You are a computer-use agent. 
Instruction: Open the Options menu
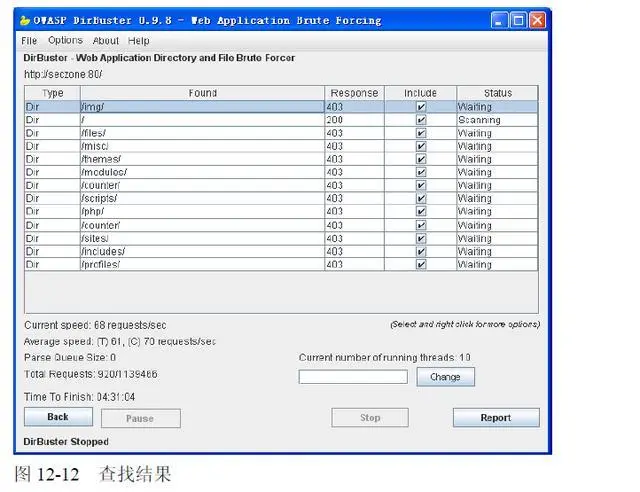(65, 40)
